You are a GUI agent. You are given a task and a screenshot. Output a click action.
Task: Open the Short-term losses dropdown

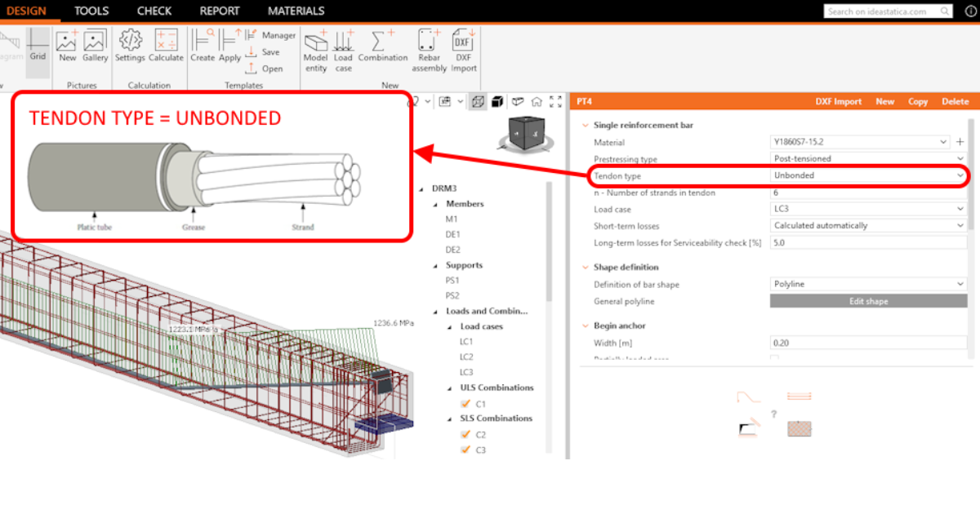point(868,225)
